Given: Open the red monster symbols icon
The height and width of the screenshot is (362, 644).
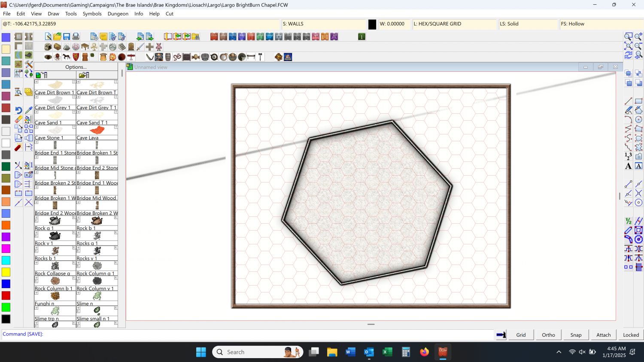Looking at the screenshot, I should (159, 47).
